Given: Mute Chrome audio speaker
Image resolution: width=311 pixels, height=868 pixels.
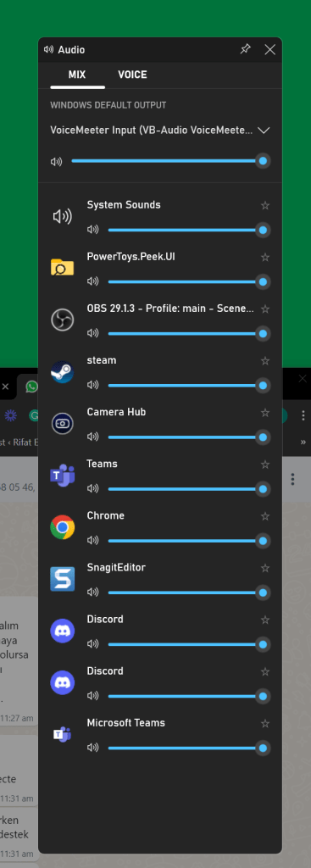Looking at the screenshot, I should coord(92,541).
